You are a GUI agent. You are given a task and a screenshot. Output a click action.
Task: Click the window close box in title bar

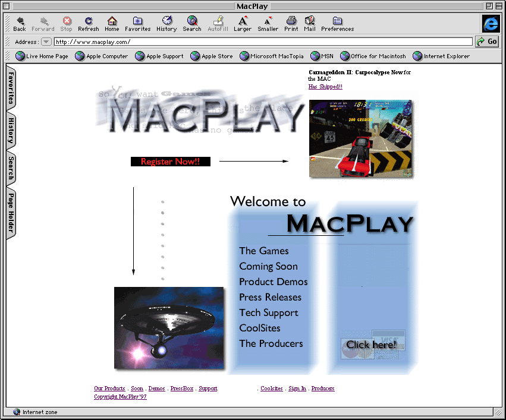pos(6,6)
